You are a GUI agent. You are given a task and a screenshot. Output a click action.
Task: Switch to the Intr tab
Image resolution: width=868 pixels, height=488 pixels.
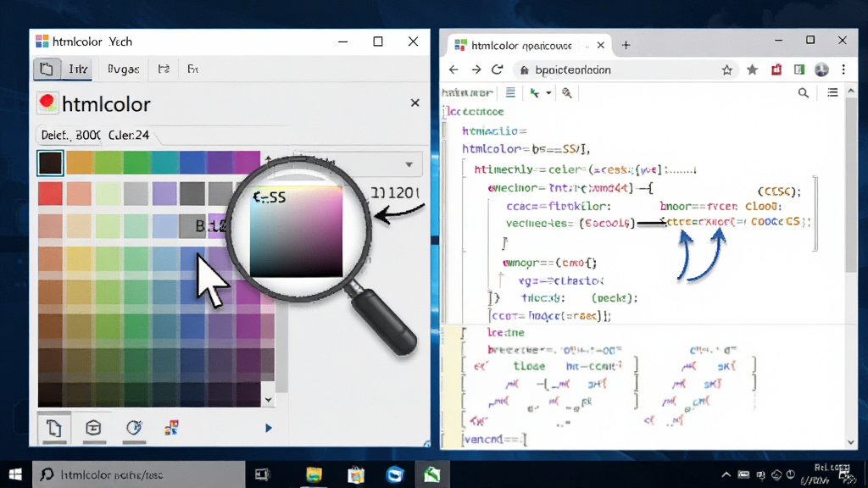[x=77, y=69]
